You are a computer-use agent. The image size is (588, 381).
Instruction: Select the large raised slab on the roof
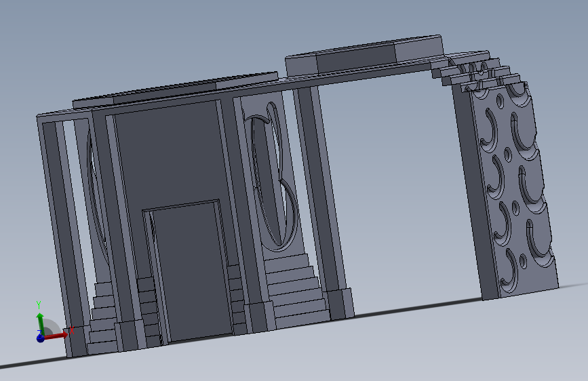[364, 56]
